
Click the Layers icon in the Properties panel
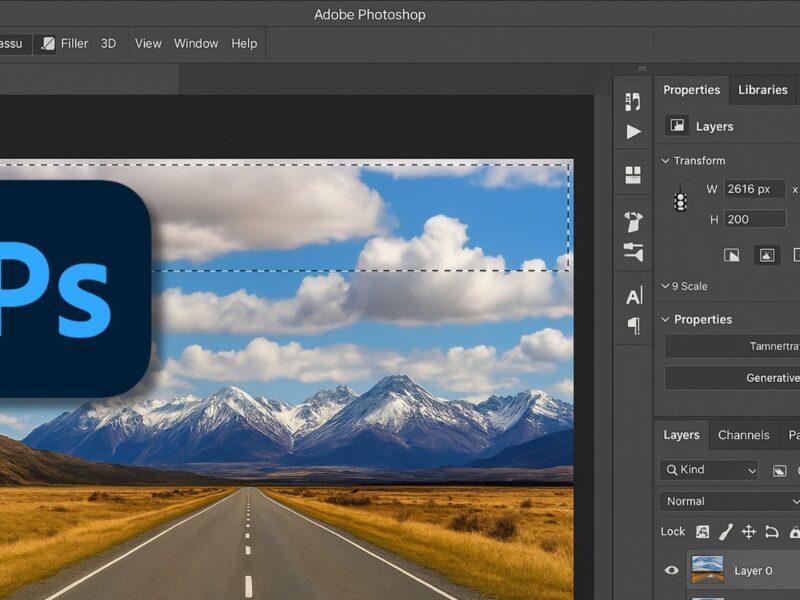pyautogui.click(x=678, y=126)
